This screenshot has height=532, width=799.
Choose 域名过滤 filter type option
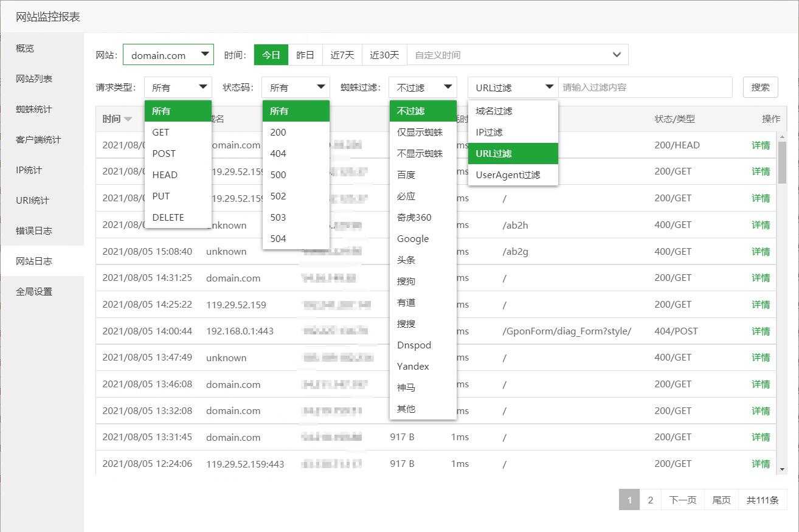click(x=513, y=111)
